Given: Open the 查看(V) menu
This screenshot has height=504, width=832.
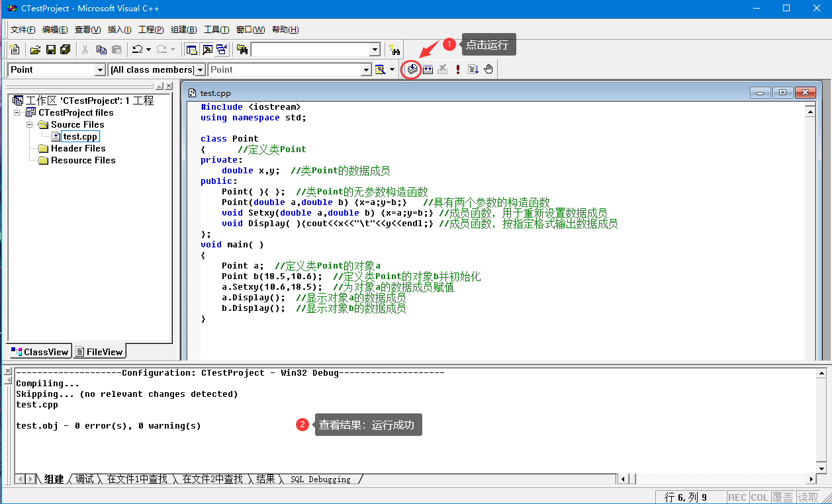Looking at the screenshot, I should [x=88, y=30].
